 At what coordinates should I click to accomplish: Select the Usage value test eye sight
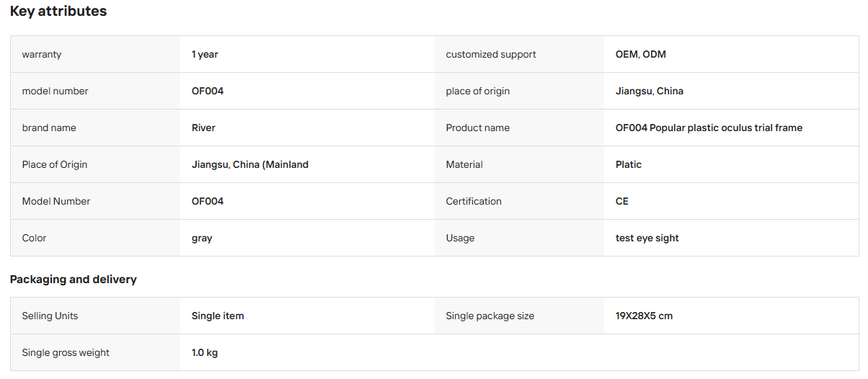(x=647, y=238)
